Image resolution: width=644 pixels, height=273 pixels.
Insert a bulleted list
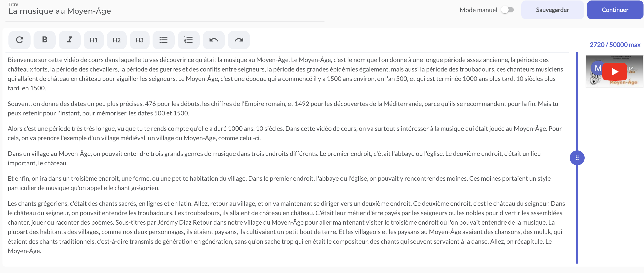click(x=163, y=40)
